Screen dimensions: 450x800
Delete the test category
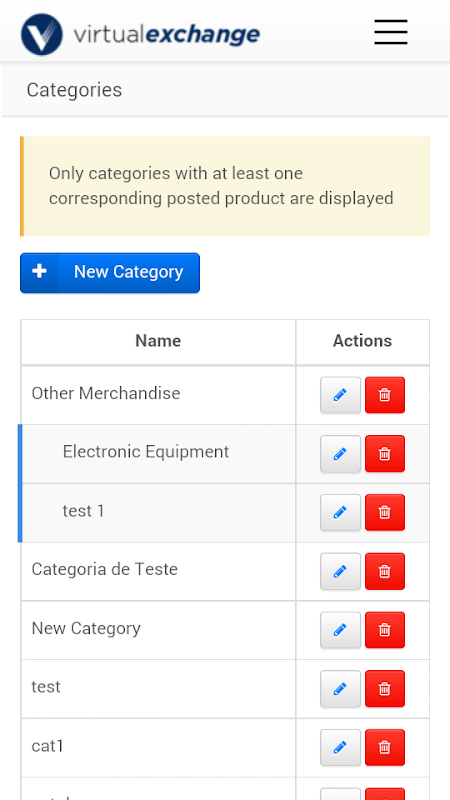(x=385, y=688)
